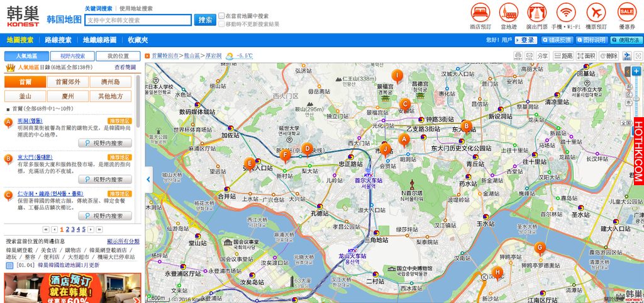Click 視野內搜索 button under 明洞

click(105, 143)
